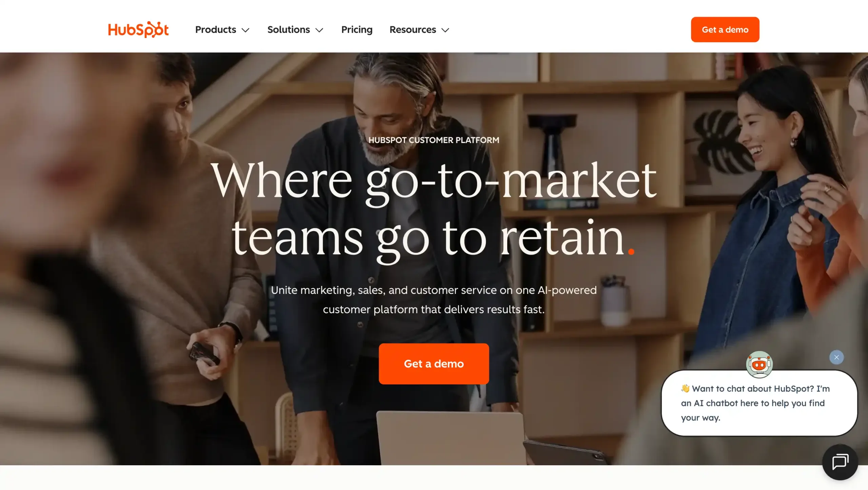
Task: Expand the Resources chevron arrow
Action: pyautogui.click(x=445, y=30)
